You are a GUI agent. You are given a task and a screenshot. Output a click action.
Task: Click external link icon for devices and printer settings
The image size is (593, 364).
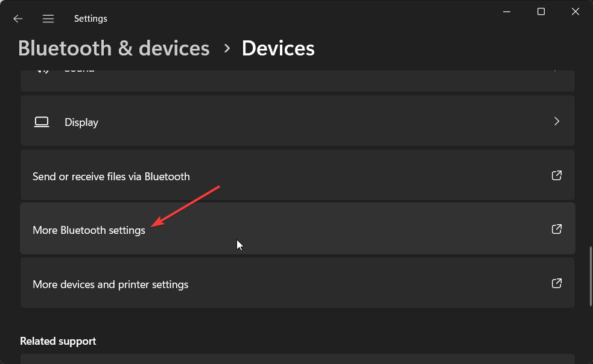click(556, 283)
